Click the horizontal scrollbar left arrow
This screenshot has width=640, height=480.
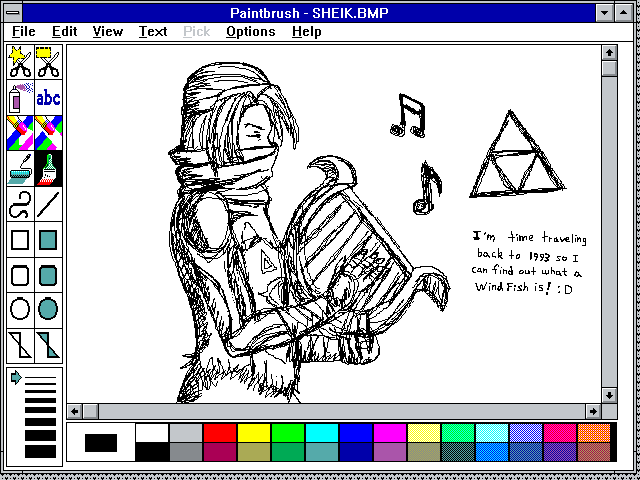(75, 411)
